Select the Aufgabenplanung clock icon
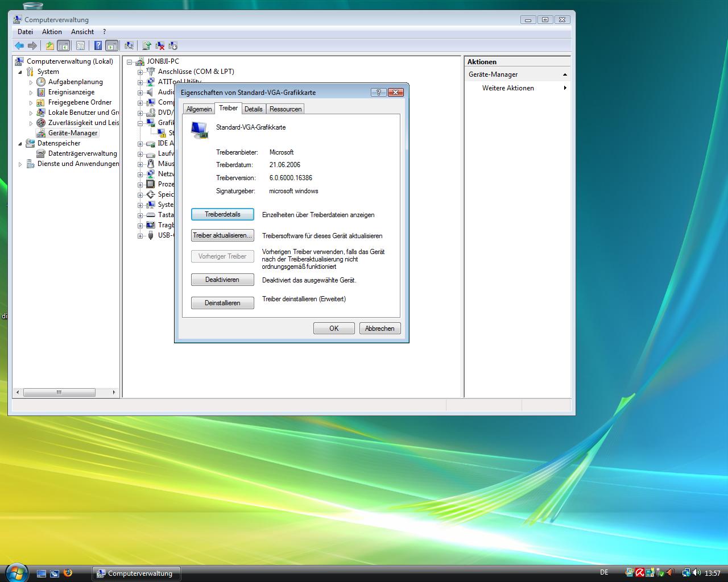The height and width of the screenshot is (582, 728). [41, 82]
